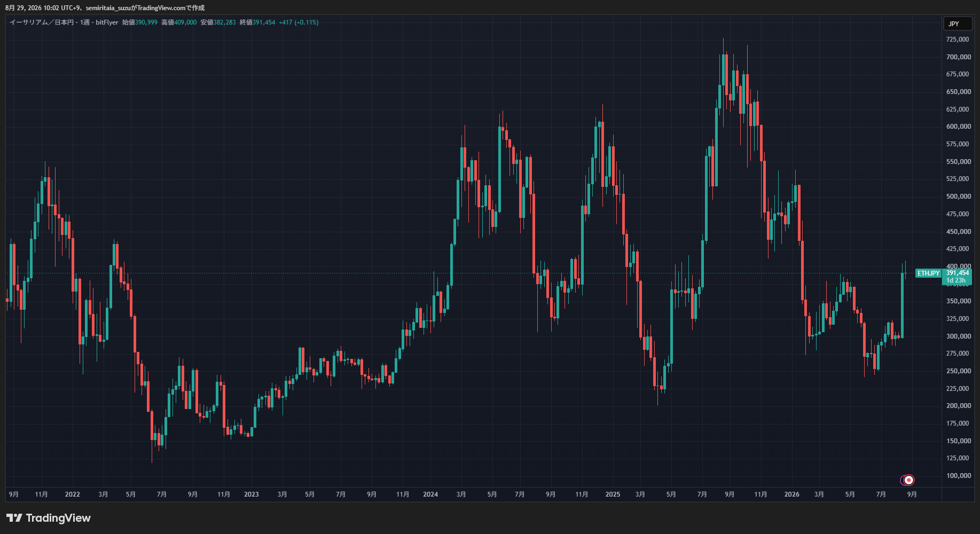980x534 pixels.
Task: Click the イーサリアム／日本円 symbol title
Action: [x=42, y=22]
